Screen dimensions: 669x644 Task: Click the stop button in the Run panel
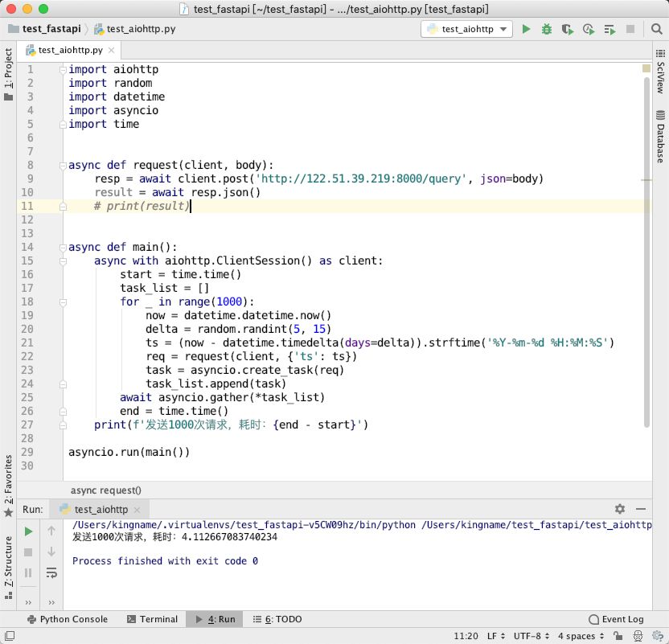[x=28, y=552]
